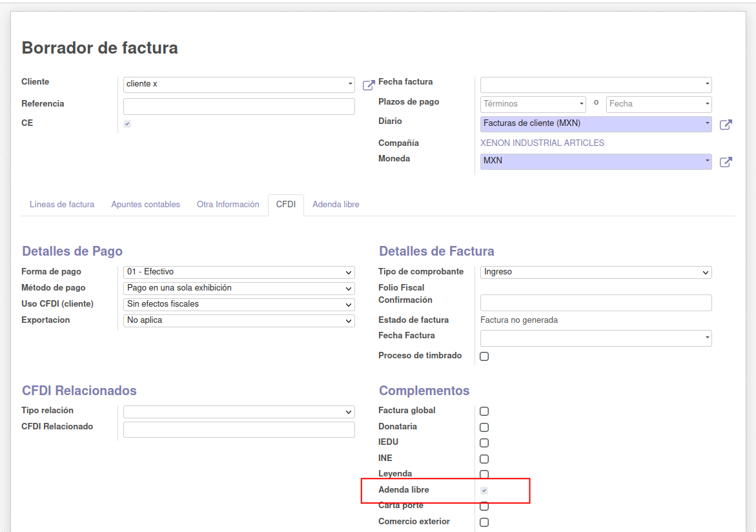Enable the Donataria complement checkbox
The width and height of the screenshot is (756, 532).
(x=484, y=427)
